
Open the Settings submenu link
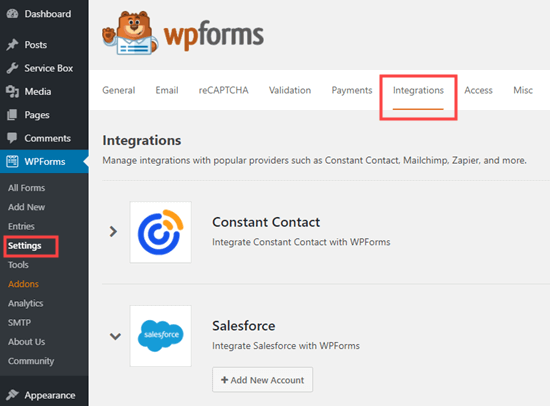[x=25, y=246]
